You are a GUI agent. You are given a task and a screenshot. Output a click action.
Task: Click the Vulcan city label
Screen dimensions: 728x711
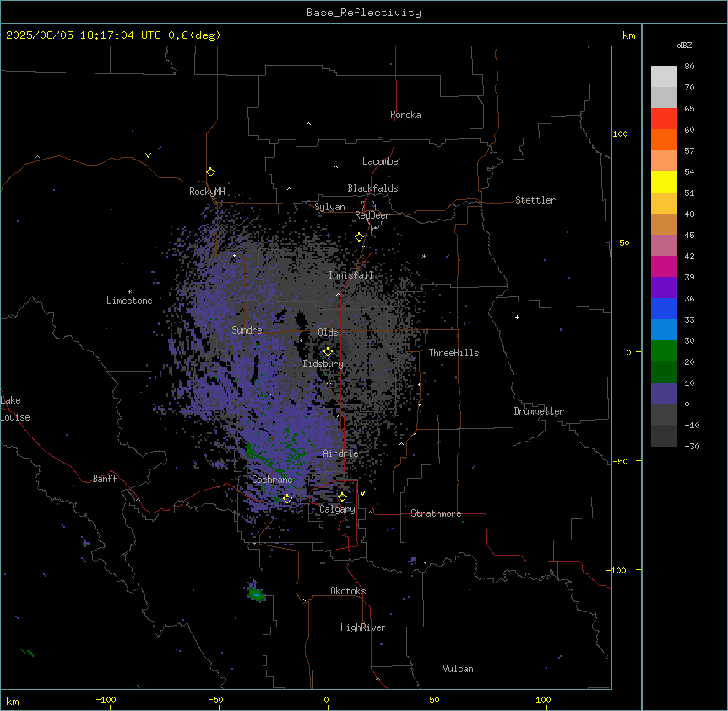click(458, 669)
